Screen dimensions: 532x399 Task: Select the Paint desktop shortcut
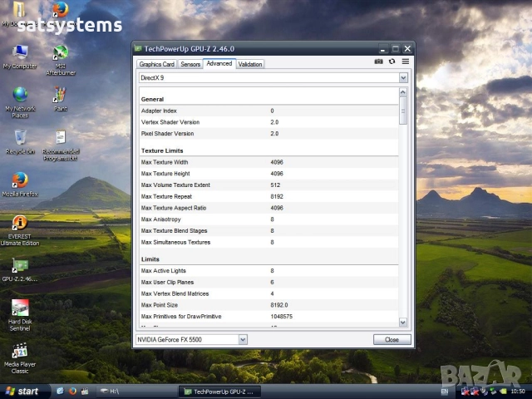click(60, 95)
